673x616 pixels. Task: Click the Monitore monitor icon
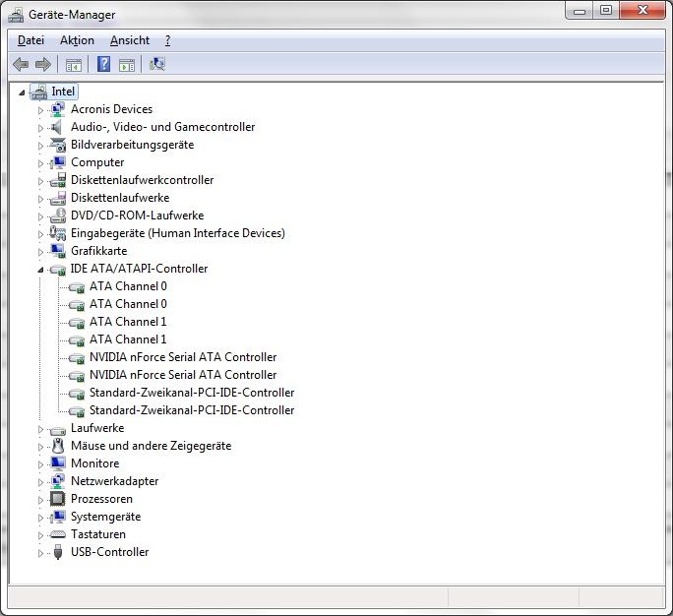point(57,463)
